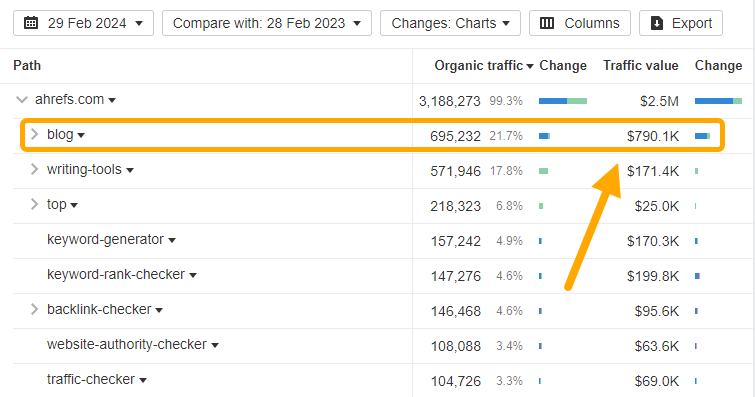Open the website-authority-checker path dropdown
755x397 pixels.
tap(215, 345)
